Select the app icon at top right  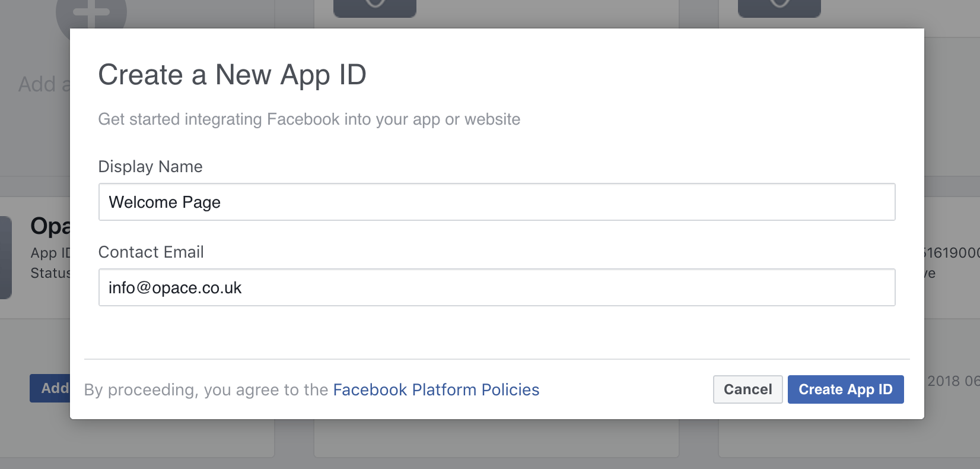point(779,8)
